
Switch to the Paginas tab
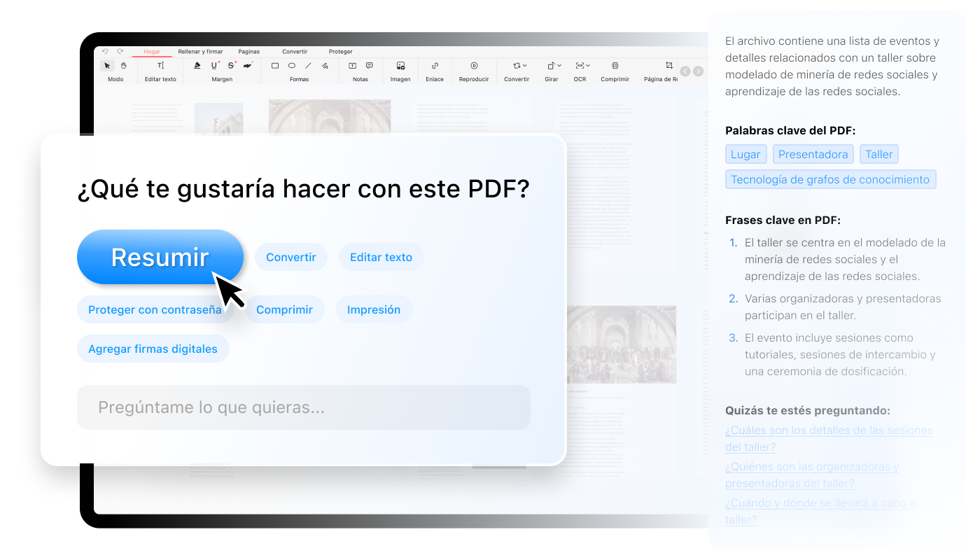[248, 52]
